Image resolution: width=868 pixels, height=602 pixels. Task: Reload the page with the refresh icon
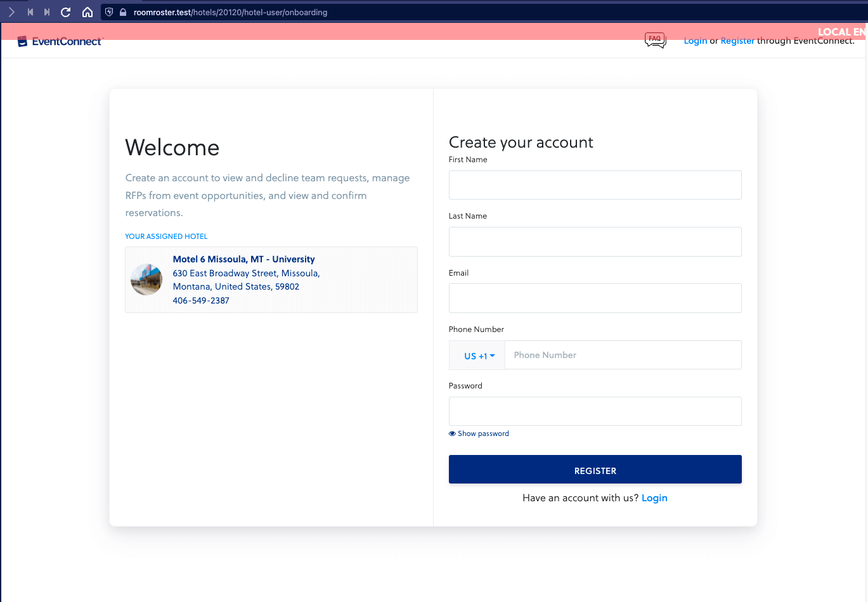65,12
